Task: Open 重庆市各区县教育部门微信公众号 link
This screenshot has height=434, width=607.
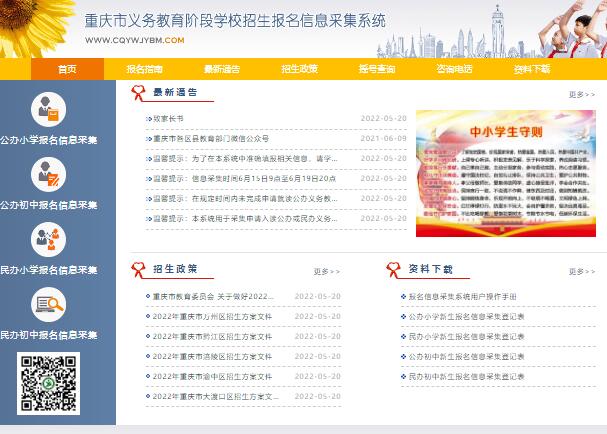Action: (211, 139)
